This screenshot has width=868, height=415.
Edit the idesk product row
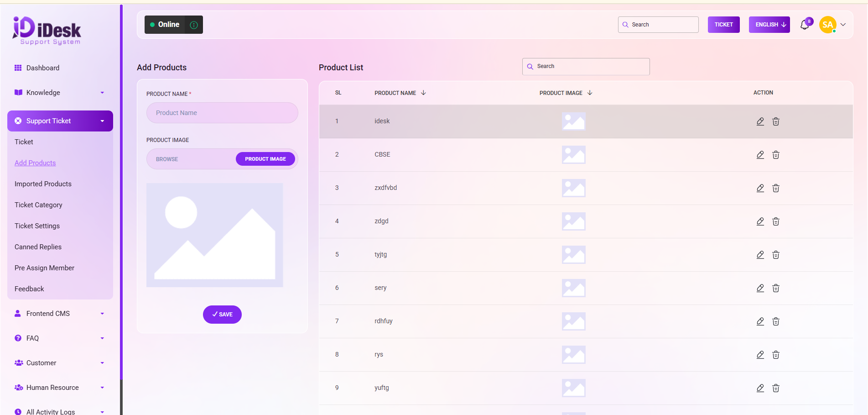(x=760, y=121)
